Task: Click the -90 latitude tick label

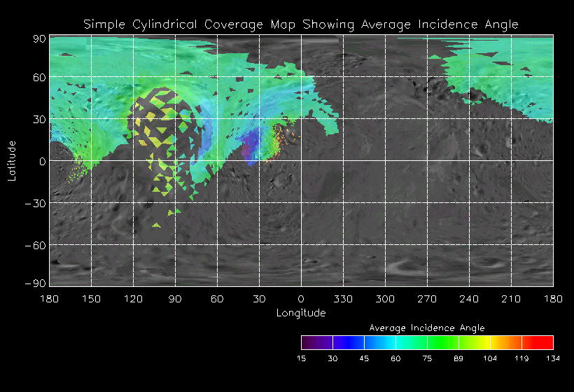Action: [x=36, y=282]
